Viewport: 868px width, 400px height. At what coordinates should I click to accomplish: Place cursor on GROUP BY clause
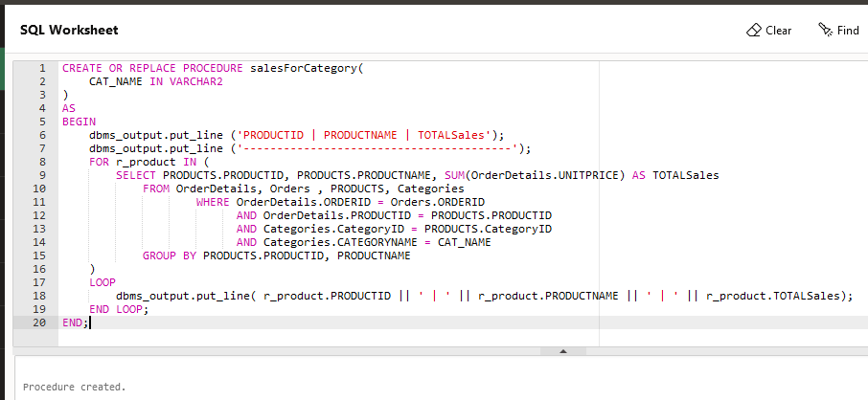170,256
